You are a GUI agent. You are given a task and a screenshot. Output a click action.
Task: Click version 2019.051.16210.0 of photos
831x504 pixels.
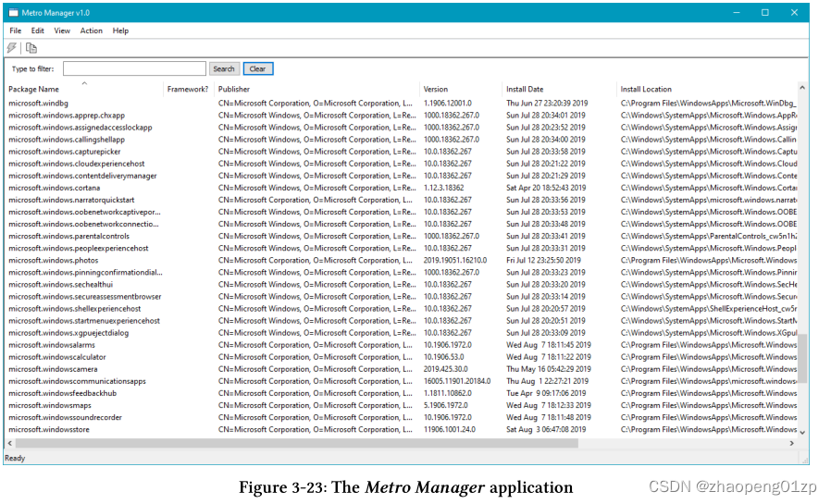point(454,261)
